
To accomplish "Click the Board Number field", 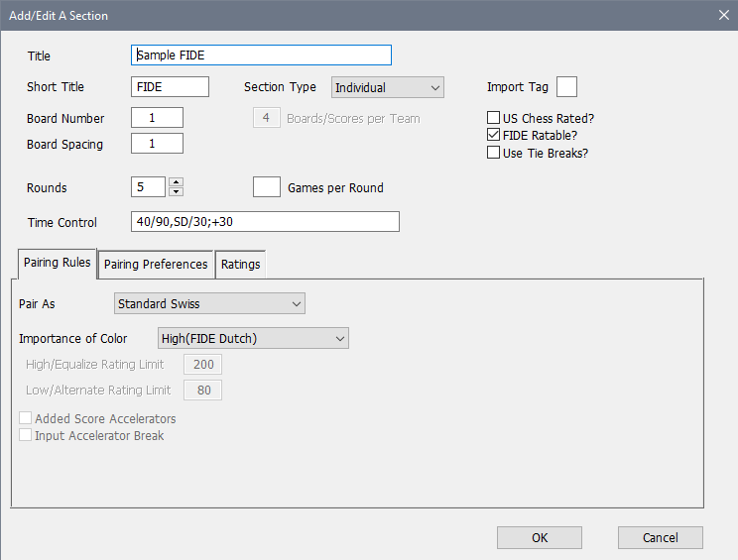I will coord(157,118).
